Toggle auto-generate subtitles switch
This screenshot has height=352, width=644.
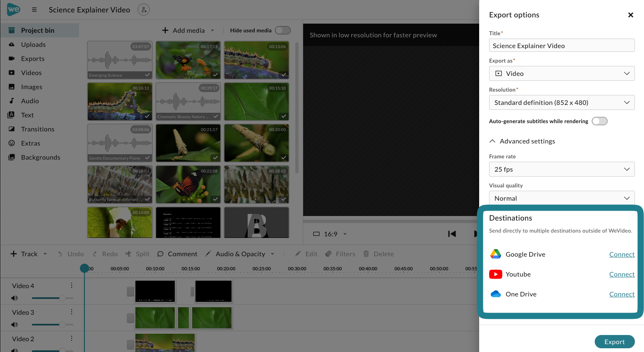tap(599, 121)
